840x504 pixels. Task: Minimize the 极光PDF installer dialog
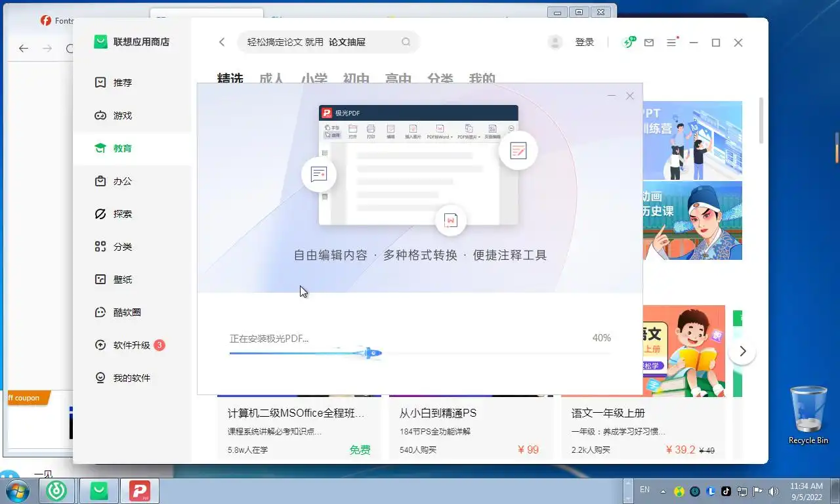[612, 96]
